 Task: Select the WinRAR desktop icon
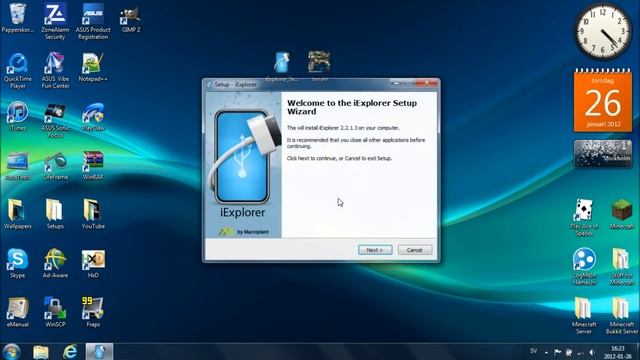pyautogui.click(x=93, y=166)
